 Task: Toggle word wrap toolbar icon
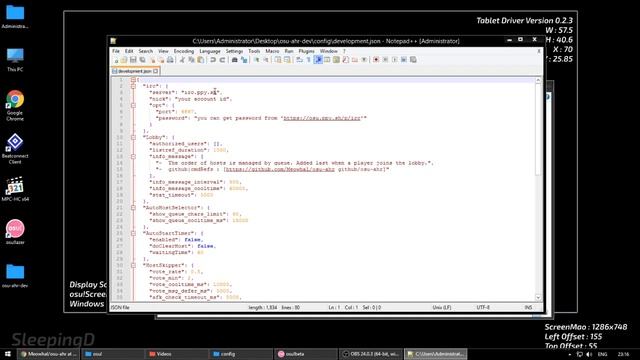299,60
